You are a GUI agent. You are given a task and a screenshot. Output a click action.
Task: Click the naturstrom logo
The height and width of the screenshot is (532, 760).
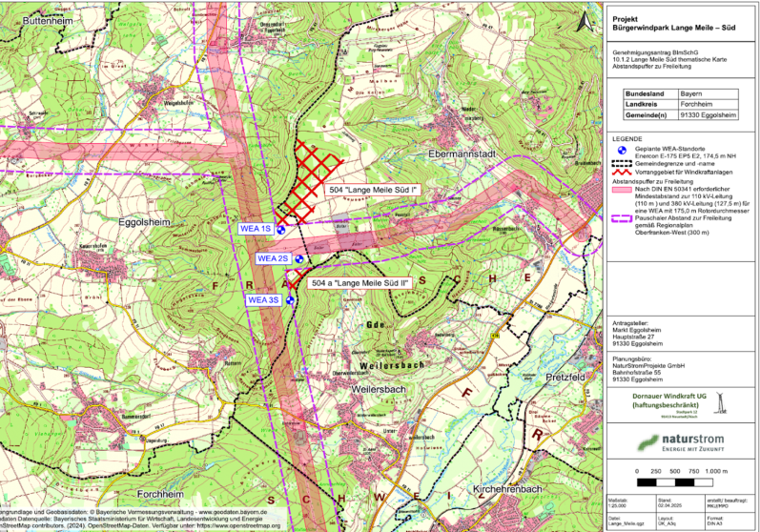click(682, 441)
